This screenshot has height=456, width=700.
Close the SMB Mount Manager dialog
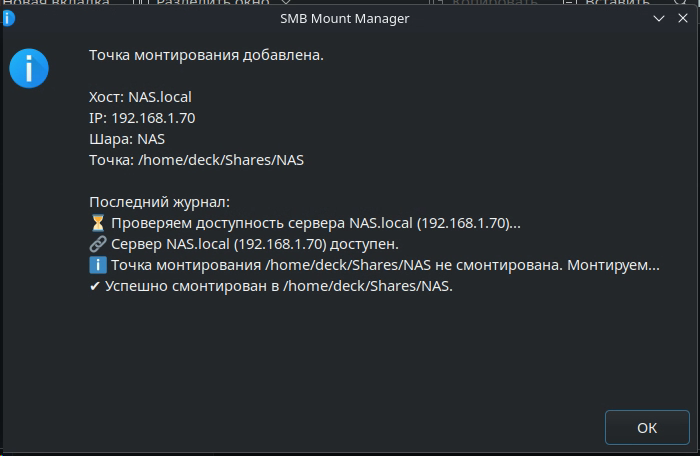click(x=683, y=18)
